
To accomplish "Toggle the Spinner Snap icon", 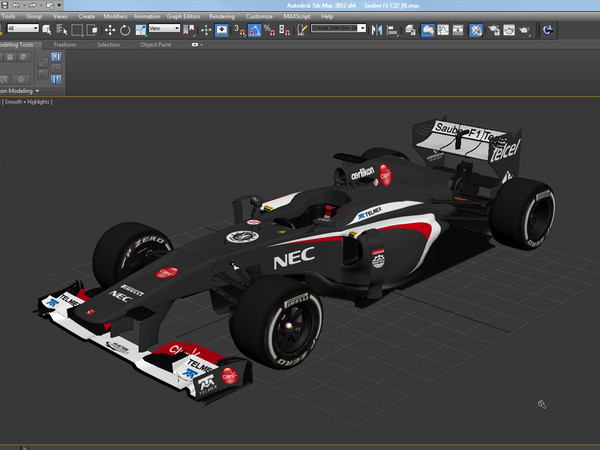I will pos(284,30).
